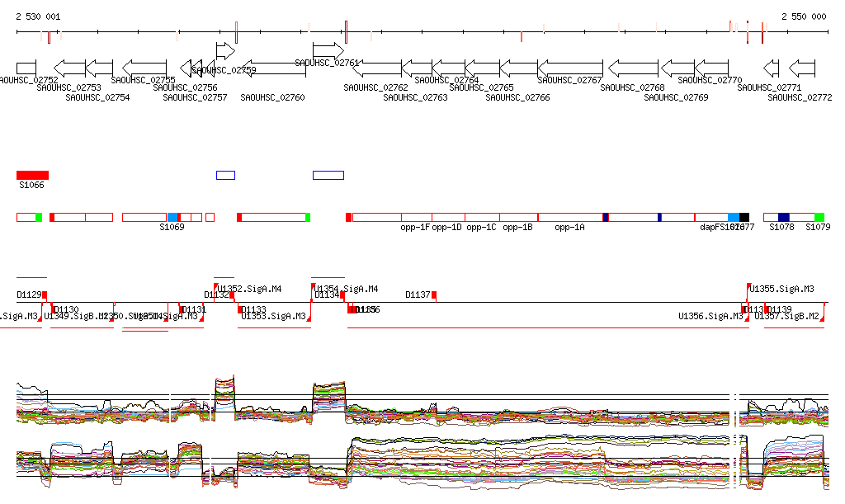The width and height of the screenshot is (845, 504).
Task: Select the SAOUHSC_02753 gene arrow
Action: (x=69, y=68)
